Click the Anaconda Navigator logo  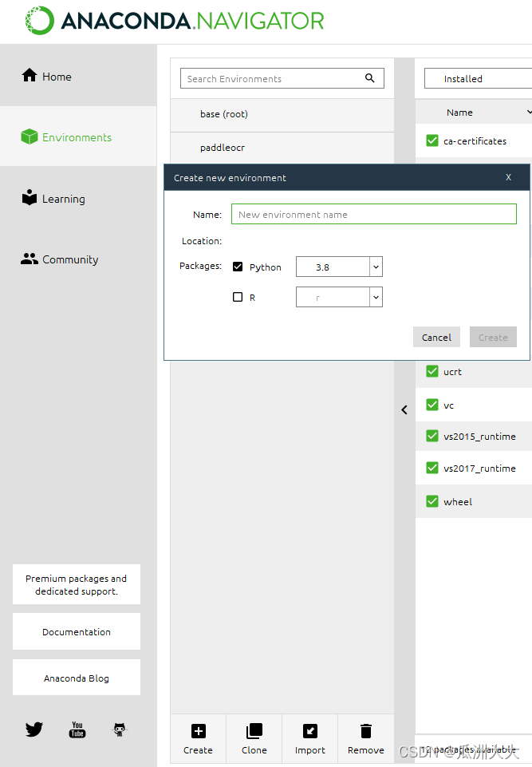(x=175, y=21)
